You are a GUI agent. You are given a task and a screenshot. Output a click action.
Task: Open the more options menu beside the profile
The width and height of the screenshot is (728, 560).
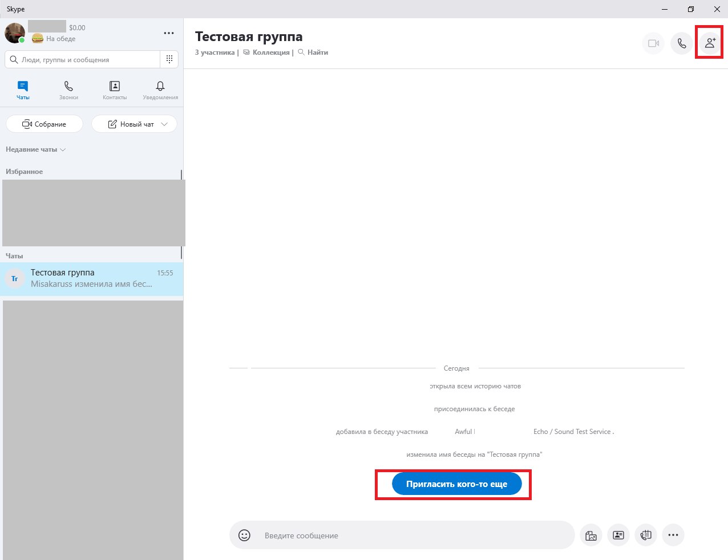(x=169, y=33)
